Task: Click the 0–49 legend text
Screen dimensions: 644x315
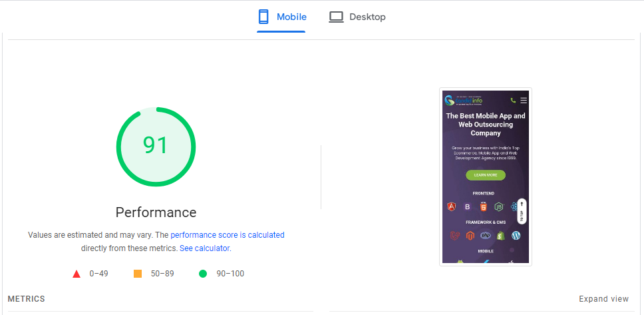Action: coord(98,274)
